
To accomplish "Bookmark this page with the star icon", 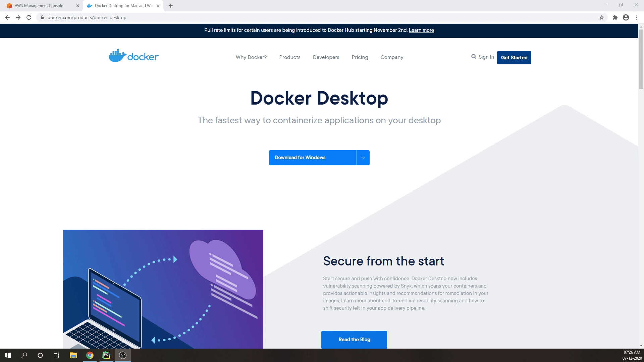I will click(x=602, y=17).
